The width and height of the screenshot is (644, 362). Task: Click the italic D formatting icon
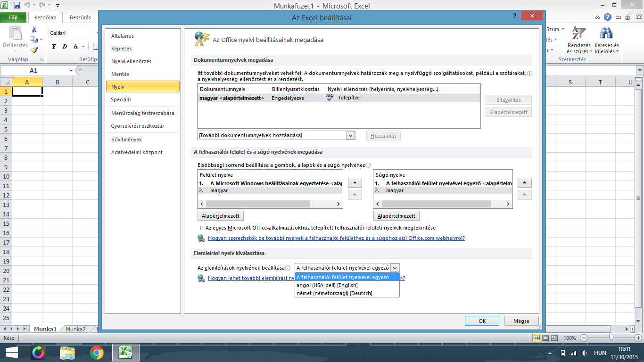(65, 46)
